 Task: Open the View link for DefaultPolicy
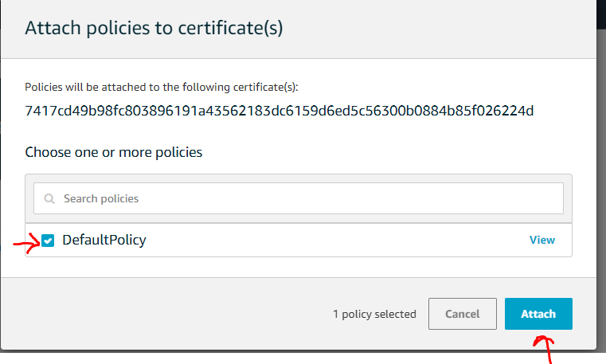coord(542,240)
